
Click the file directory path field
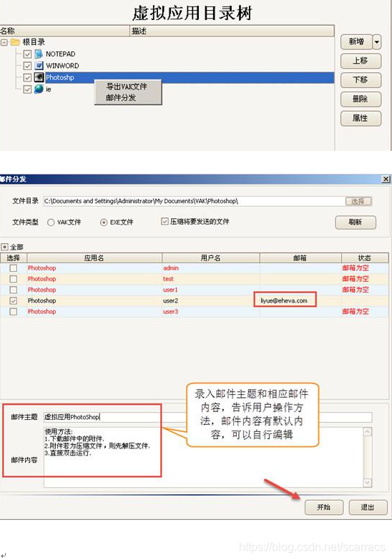point(195,201)
